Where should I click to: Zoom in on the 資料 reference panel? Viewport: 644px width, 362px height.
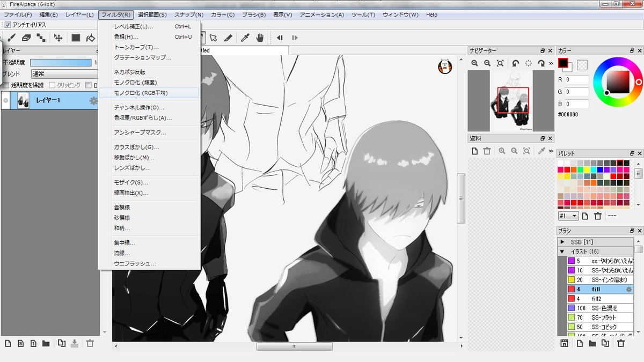pos(502,151)
